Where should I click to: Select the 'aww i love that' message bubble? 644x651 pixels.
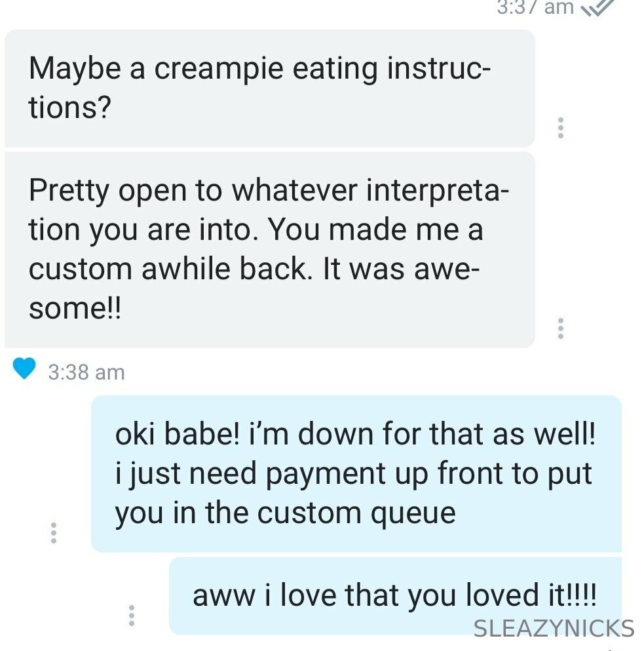[396, 596]
